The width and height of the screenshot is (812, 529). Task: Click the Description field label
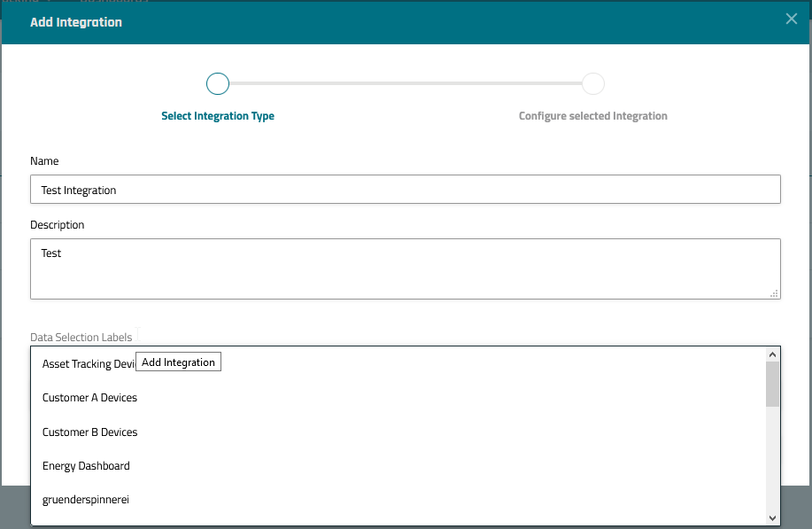click(x=57, y=225)
